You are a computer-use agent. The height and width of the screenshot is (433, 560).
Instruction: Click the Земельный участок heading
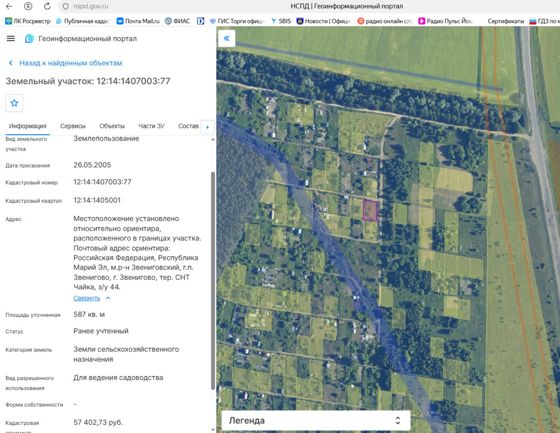tap(88, 81)
